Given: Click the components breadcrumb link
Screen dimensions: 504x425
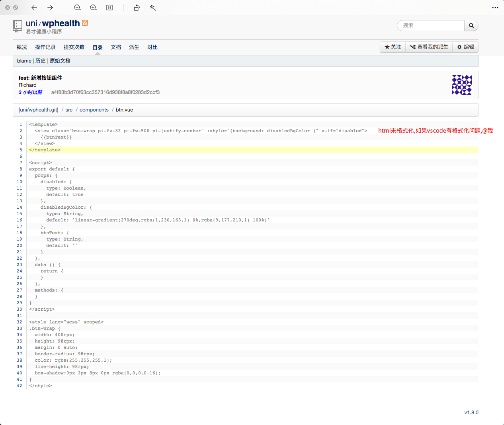Looking at the screenshot, I should point(94,110).
